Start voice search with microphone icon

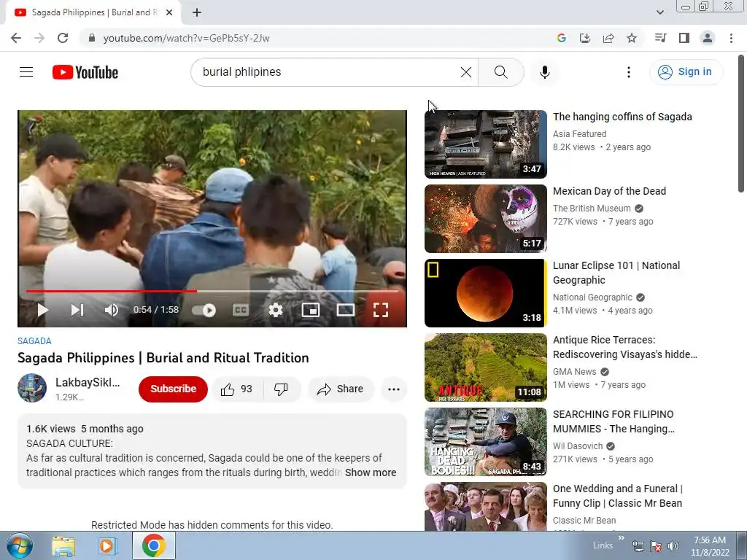click(x=544, y=72)
